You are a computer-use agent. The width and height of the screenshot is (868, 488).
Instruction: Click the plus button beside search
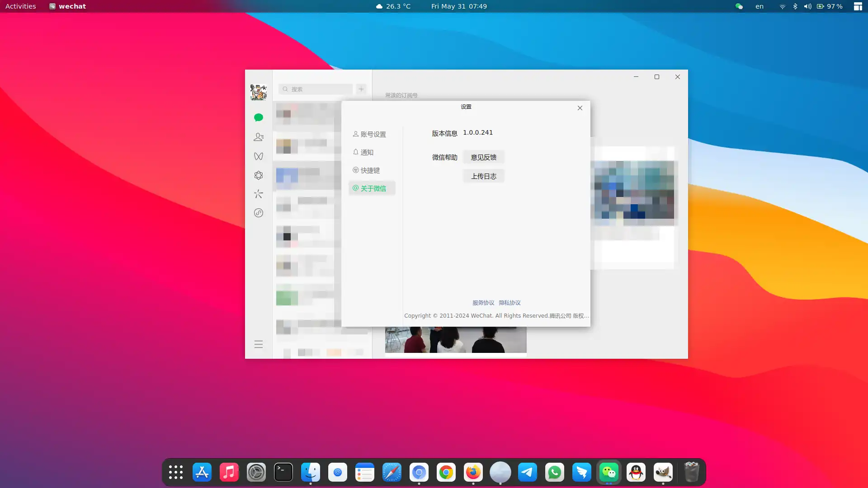point(361,89)
